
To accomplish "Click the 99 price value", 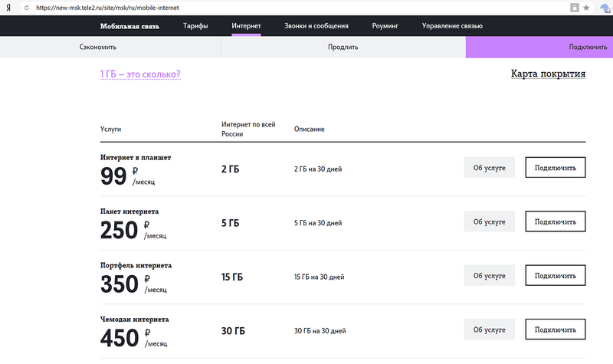I will [x=113, y=176].
